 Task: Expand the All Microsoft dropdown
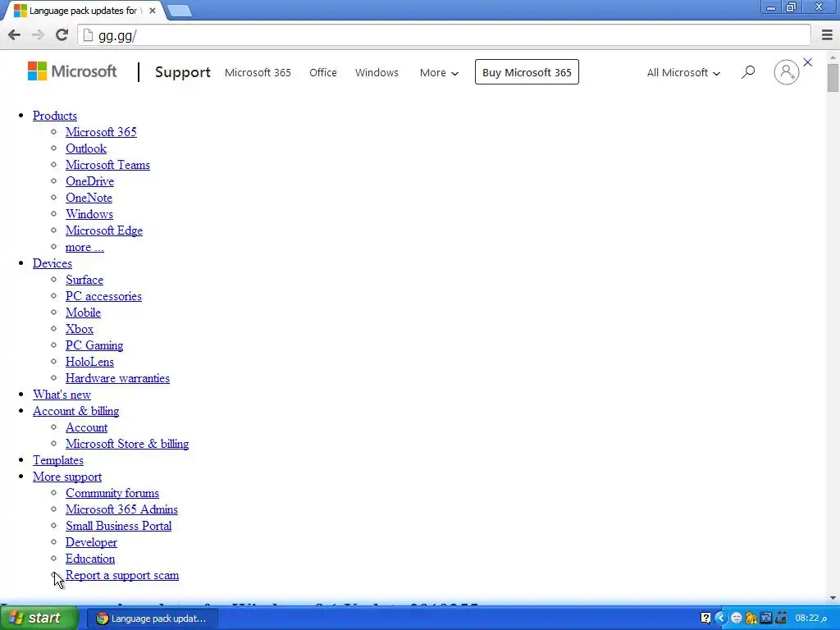[x=683, y=72]
